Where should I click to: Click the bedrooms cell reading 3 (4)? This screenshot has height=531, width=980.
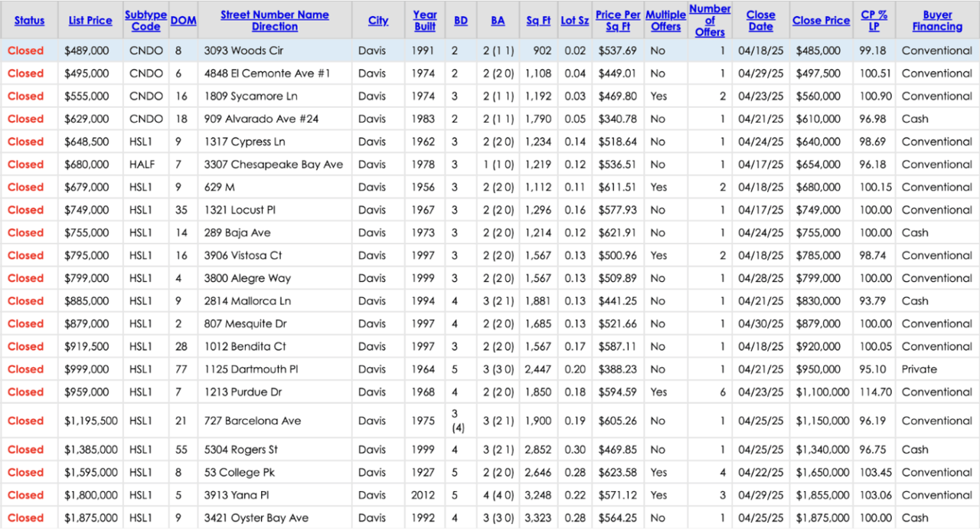(x=457, y=421)
